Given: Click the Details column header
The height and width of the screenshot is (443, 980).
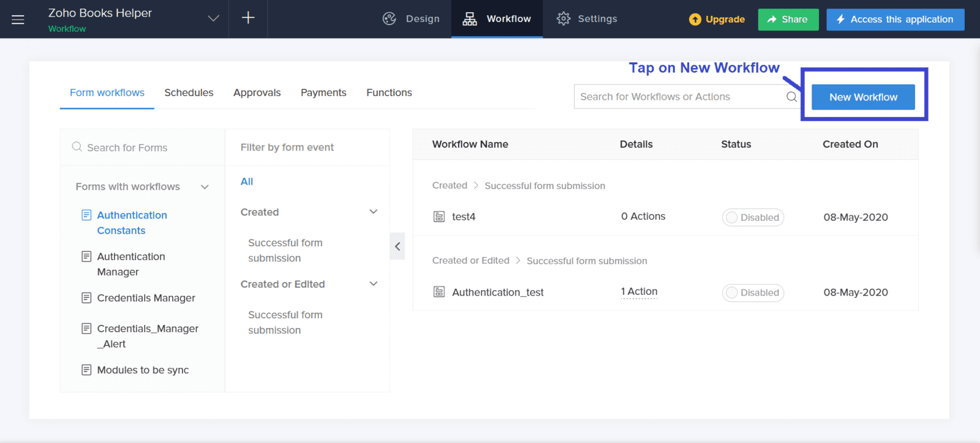Looking at the screenshot, I should point(636,144).
